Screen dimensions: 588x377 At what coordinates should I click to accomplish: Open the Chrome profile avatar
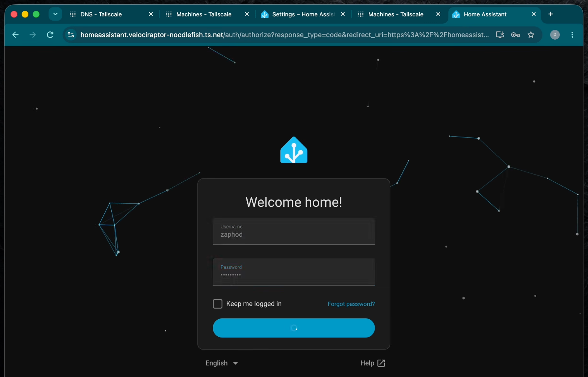[555, 35]
